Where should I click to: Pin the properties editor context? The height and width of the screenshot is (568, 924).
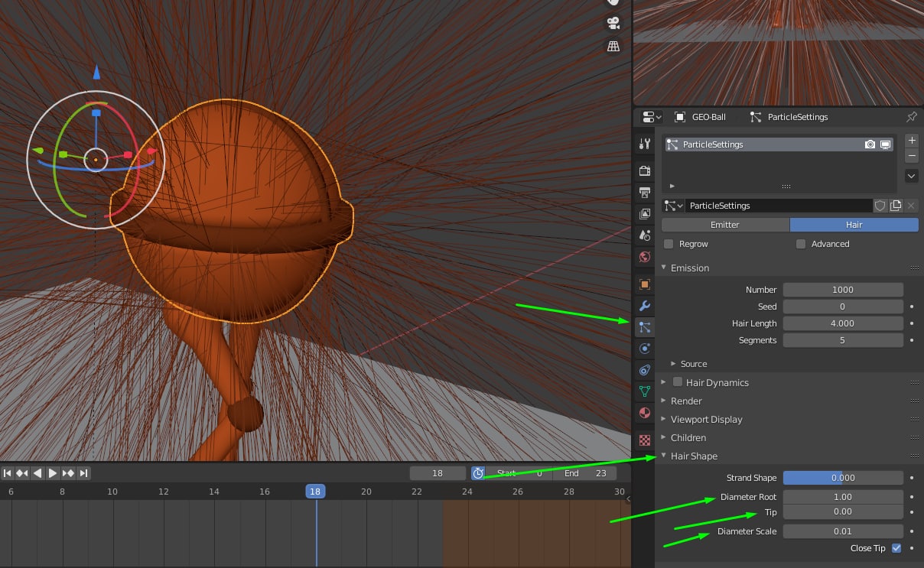click(911, 117)
